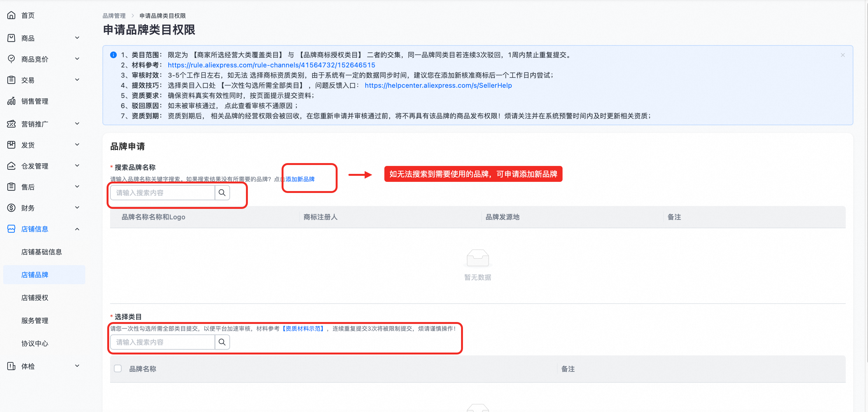868x412 pixels.
Task: Click the 体检 diagnostics icon
Action: pos(11,366)
